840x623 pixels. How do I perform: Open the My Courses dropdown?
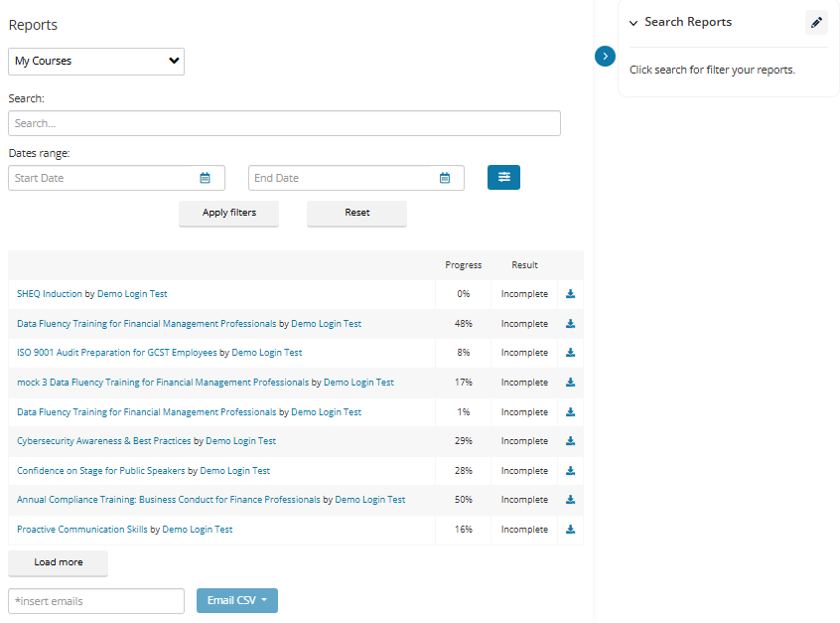[x=96, y=62]
